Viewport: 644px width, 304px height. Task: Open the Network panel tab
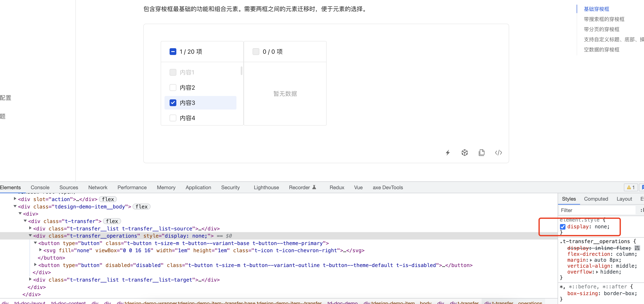click(98, 187)
